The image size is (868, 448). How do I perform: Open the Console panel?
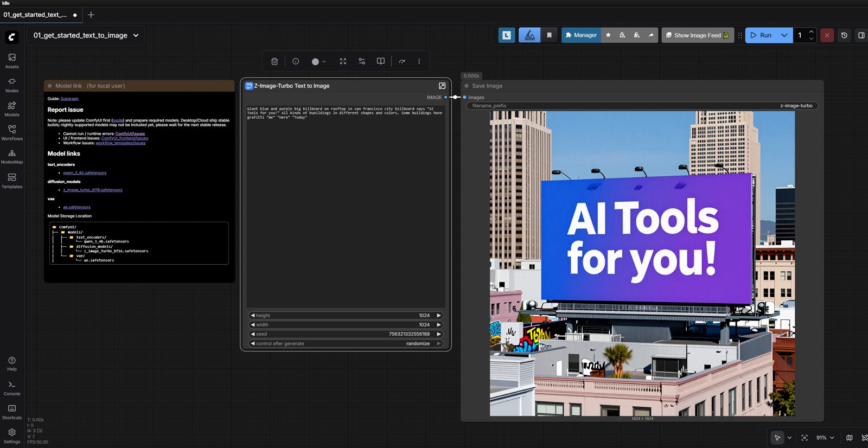pos(12,388)
